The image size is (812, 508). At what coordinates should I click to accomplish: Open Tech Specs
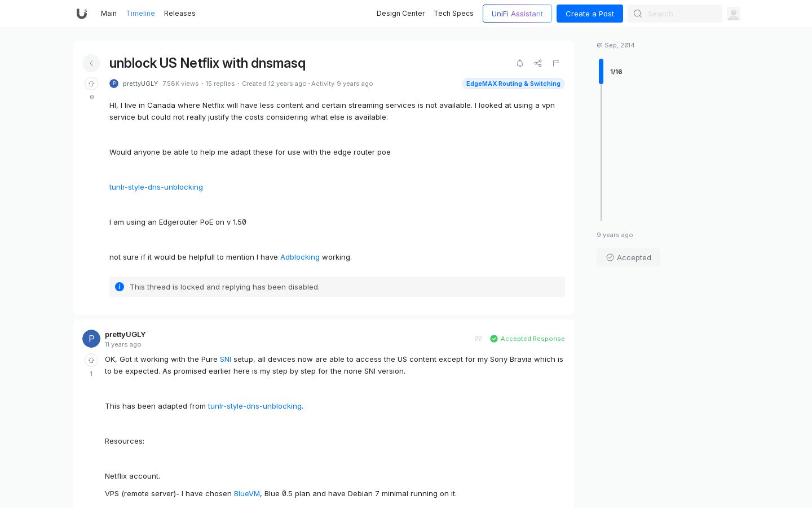[x=453, y=14]
